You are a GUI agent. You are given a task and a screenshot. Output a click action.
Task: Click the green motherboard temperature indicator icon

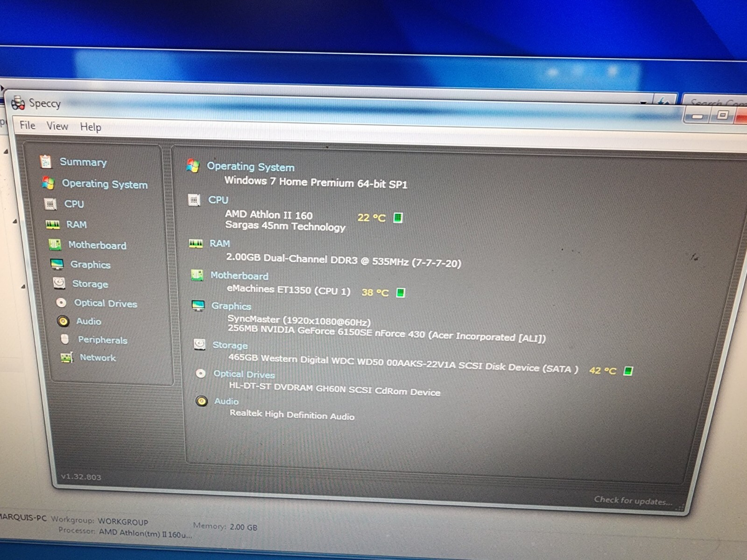coord(401,293)
